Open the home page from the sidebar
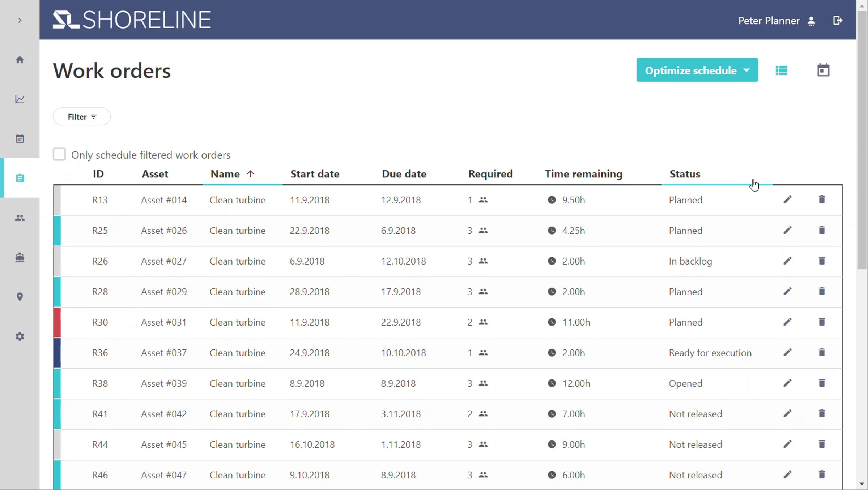This screenshot has height=490, width=868. tap(20, 60)
